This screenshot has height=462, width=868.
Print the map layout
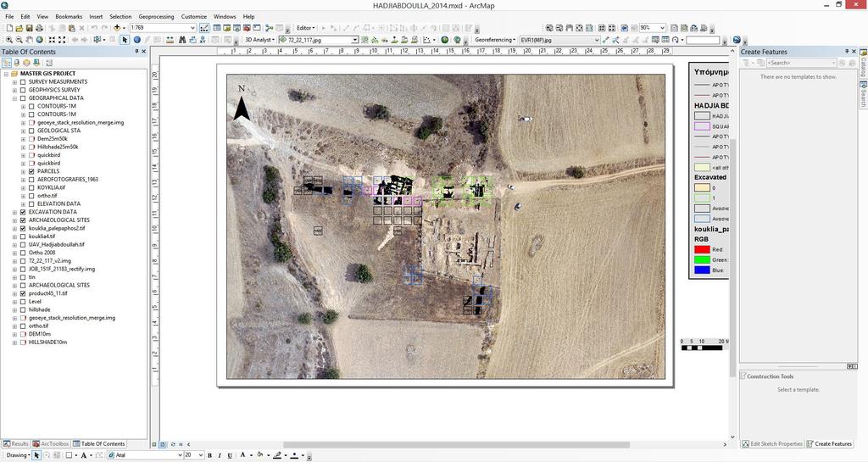pos(39,28)
